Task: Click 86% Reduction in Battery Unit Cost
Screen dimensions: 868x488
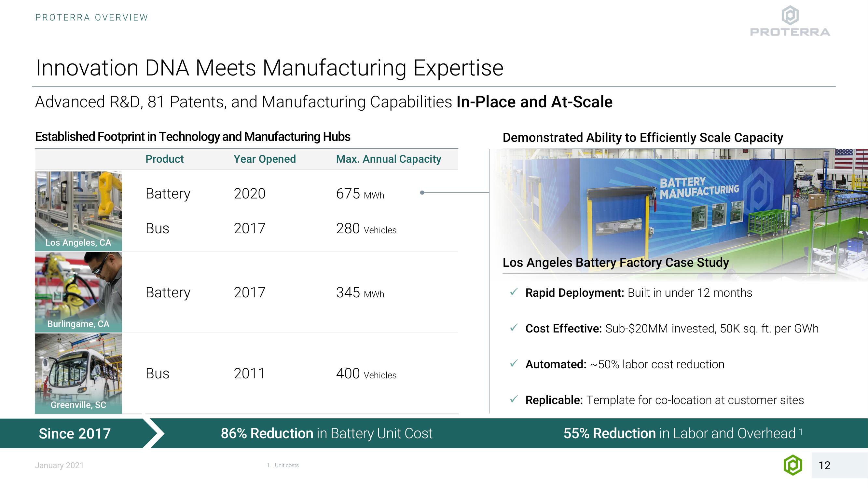Action: click(326, 433)
